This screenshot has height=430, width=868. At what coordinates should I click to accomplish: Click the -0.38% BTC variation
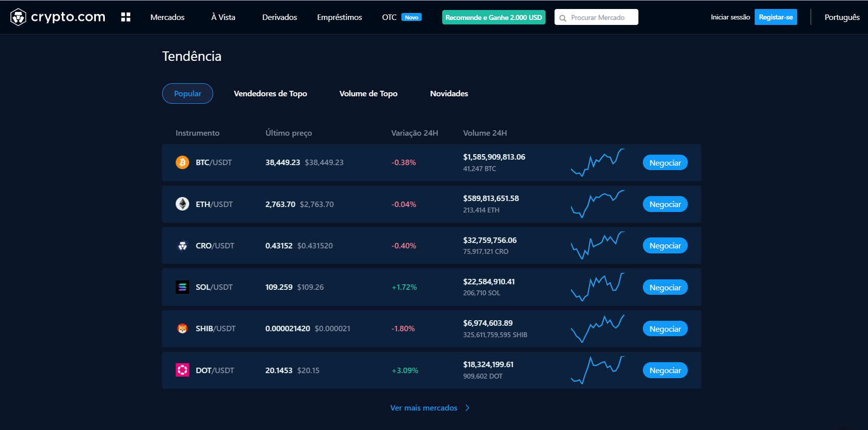404,163
